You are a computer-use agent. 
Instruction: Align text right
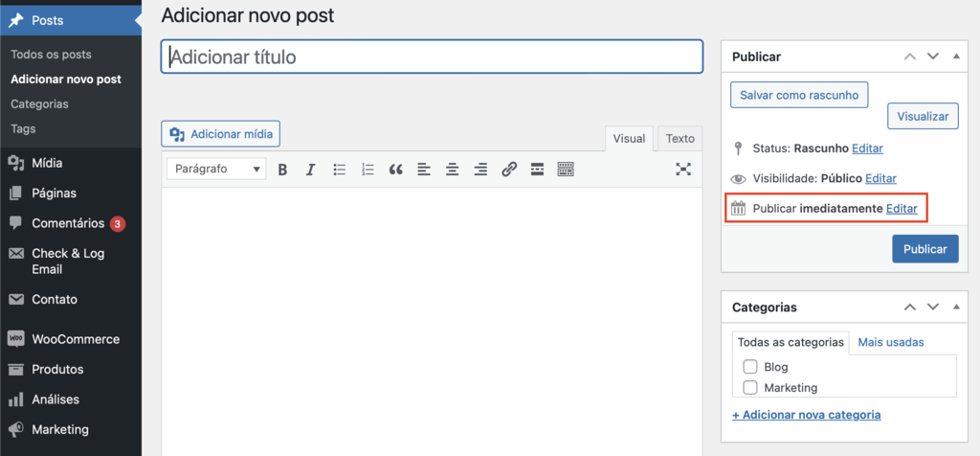(480, 169)
